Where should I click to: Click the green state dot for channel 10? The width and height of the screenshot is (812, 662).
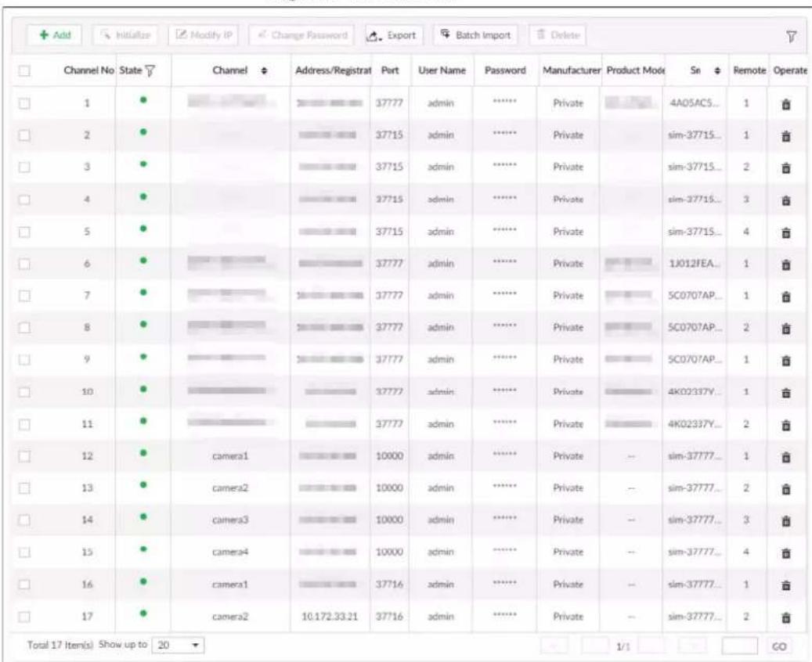click(x=143, y=389)
